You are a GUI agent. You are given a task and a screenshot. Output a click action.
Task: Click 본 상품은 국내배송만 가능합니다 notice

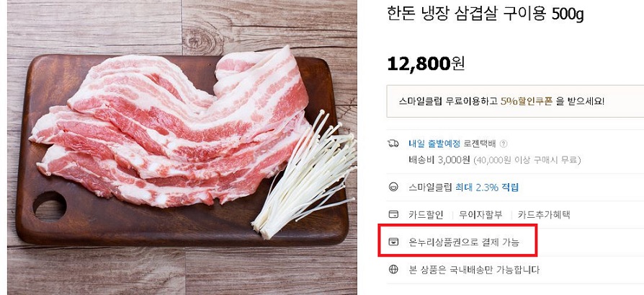pyautogui.click(x=474, y=270)
